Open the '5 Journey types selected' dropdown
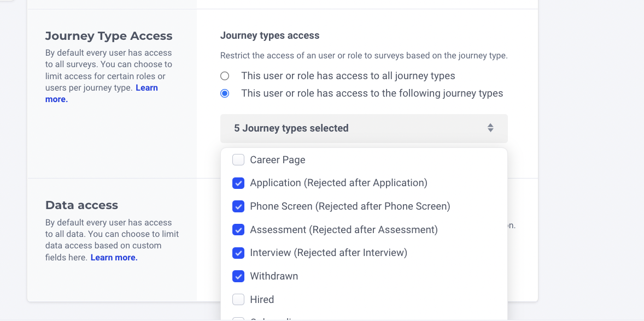644x321 pixels. point(364,128)
